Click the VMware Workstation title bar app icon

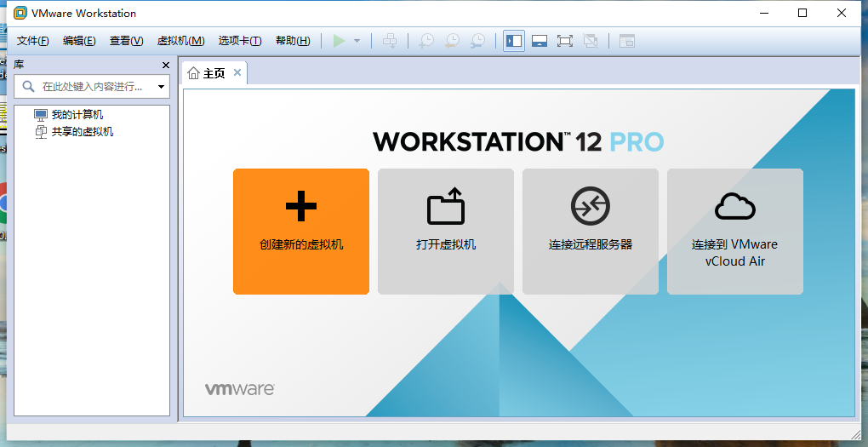pos(20,13)
